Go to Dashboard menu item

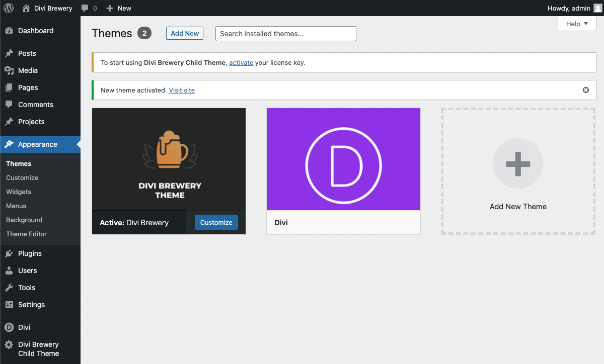click(40, 31)
